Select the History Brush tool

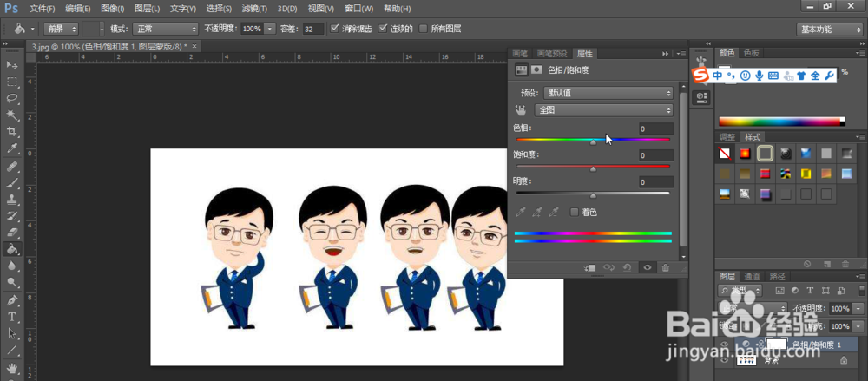[12, 216]
